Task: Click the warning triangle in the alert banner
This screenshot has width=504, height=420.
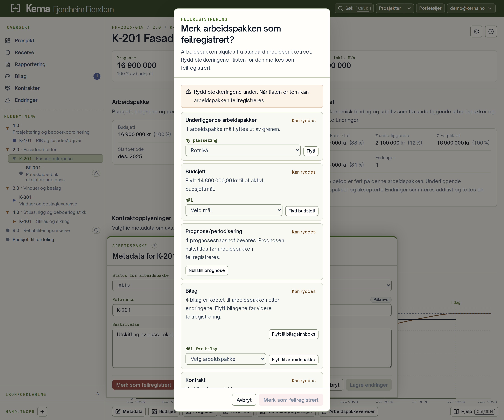Action: [188, 92]
